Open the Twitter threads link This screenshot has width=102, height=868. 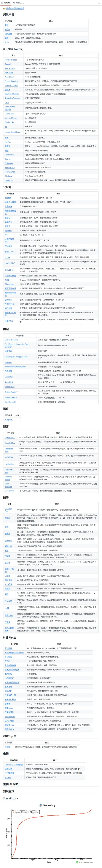coord(11,60)
